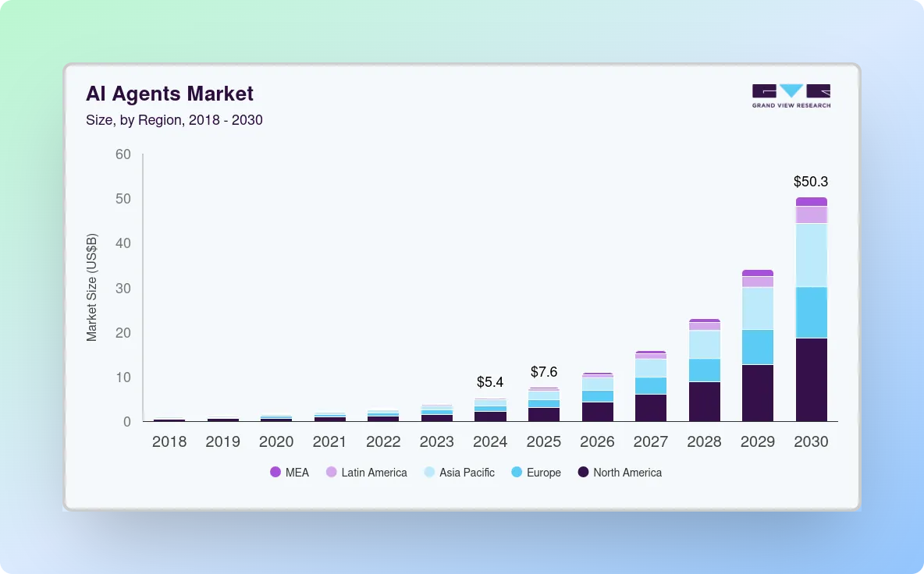Click the 2023 x-axis label
The image size is (924, 574).
[437, 441]
